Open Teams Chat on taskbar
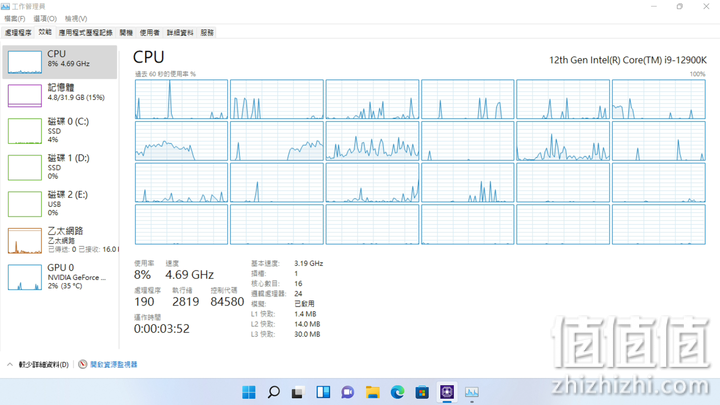720x405 pixels. click(x=348, y=392)
